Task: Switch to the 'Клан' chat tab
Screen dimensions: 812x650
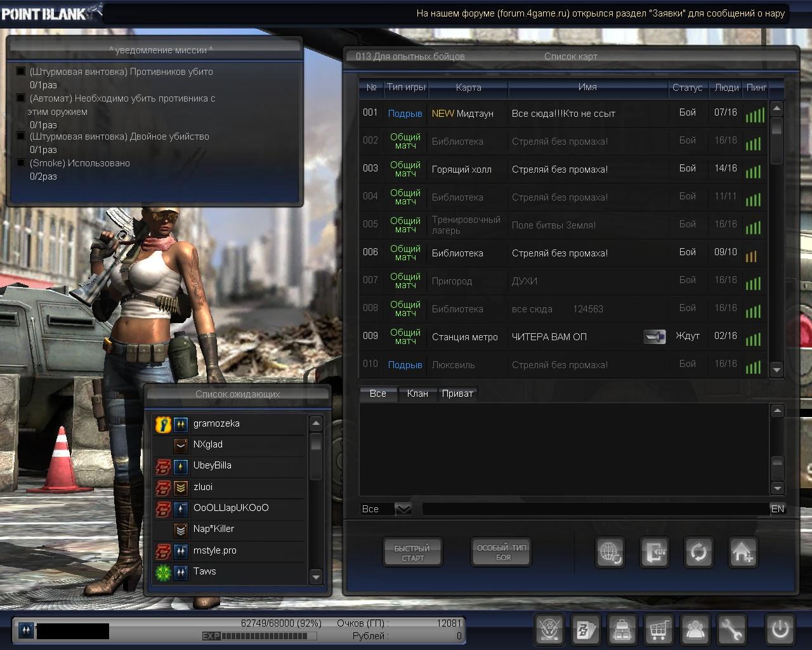Action: pyautogui.click(x=417, y=394)
